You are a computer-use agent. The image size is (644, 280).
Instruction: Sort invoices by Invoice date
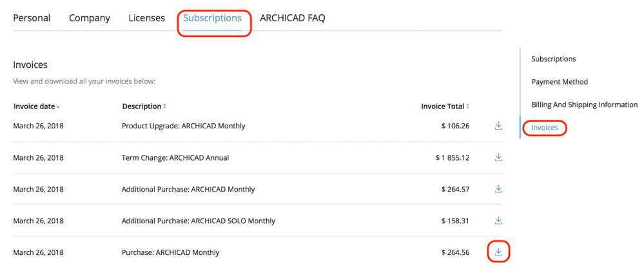pyautogui.click(x=36, y=106)
